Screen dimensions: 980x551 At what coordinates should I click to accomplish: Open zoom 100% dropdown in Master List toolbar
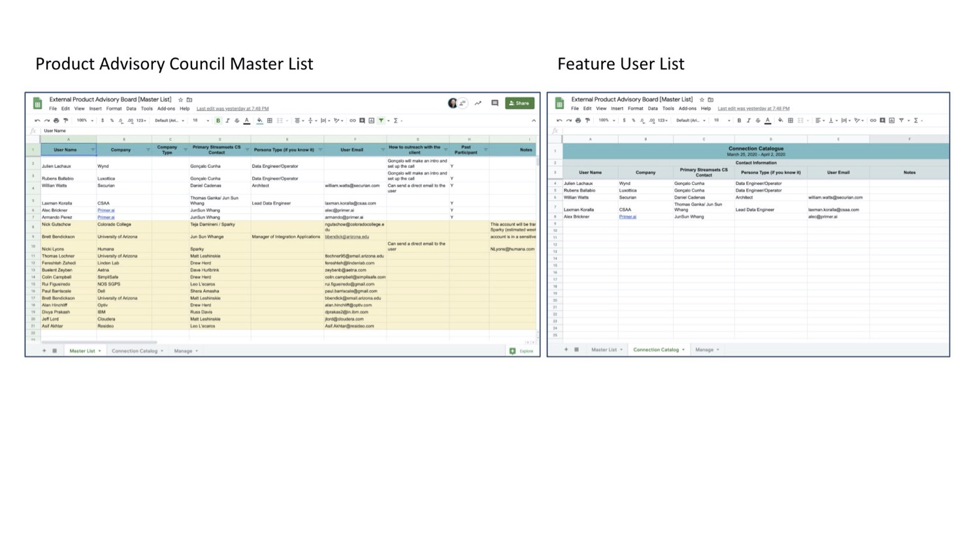pos(85,120)
